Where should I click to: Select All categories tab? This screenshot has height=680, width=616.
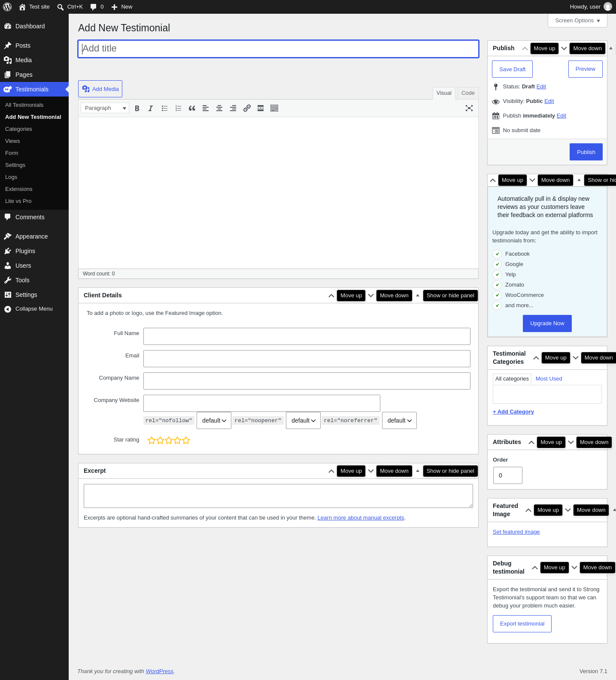coord(512,379)
